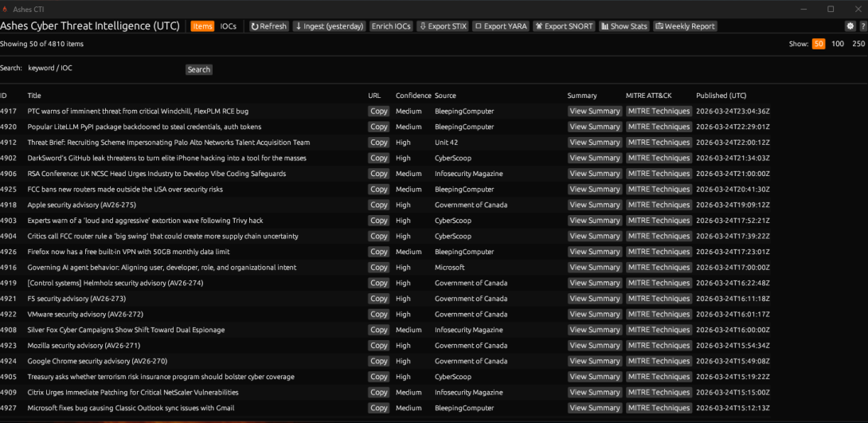Click the Ashes CTI flame app icon
Screen dimensions: 868x423
coord(5,9)
